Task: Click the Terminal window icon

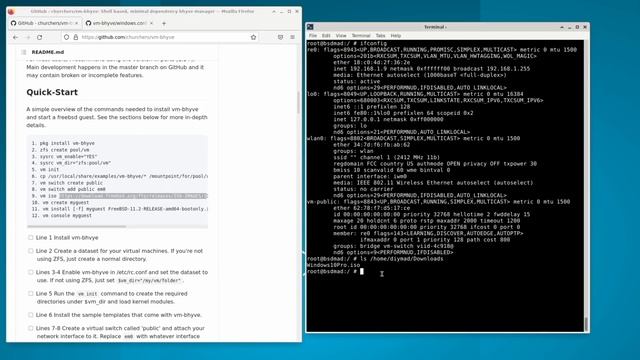Action: (x=310, y=27)
